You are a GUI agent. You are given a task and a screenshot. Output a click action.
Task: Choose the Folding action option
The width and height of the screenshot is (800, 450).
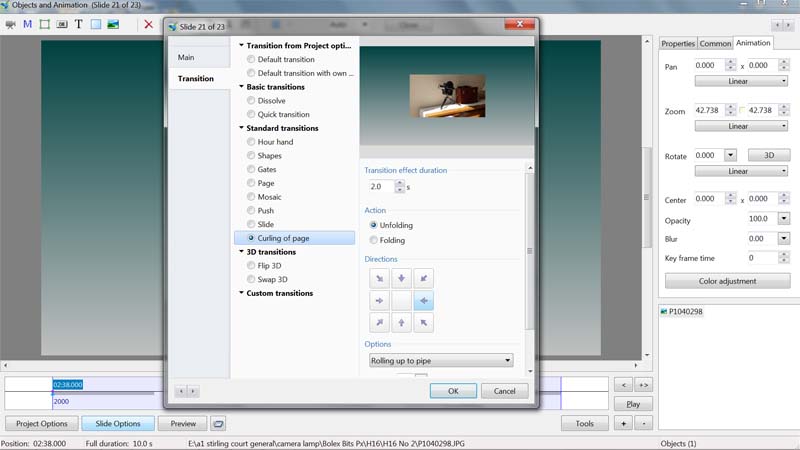pos(374,240)
